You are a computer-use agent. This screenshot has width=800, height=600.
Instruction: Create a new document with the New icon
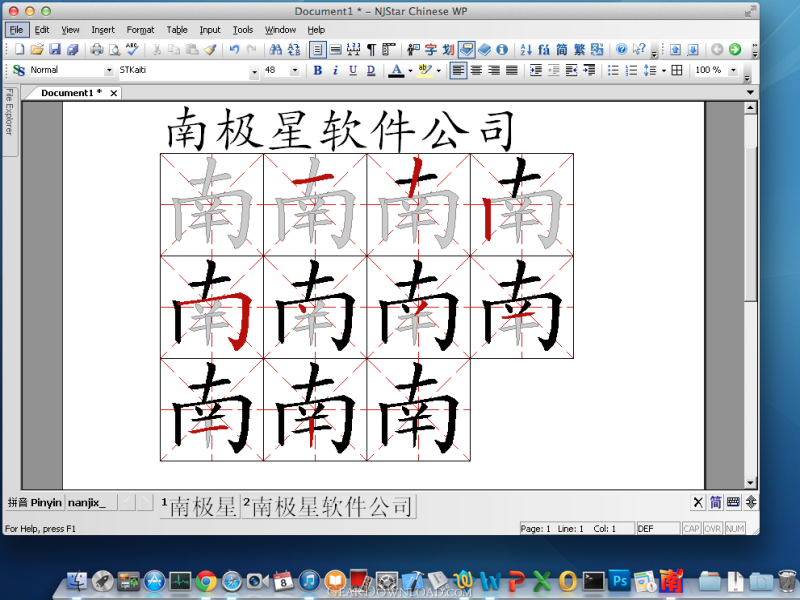19,49
